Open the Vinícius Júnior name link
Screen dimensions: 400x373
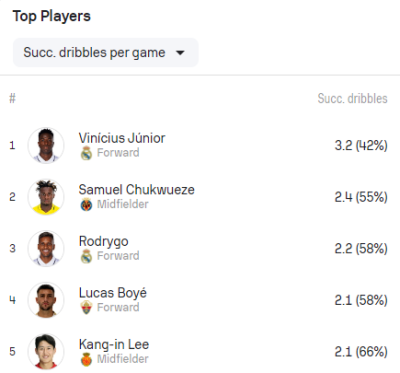[x=122, y=138]
